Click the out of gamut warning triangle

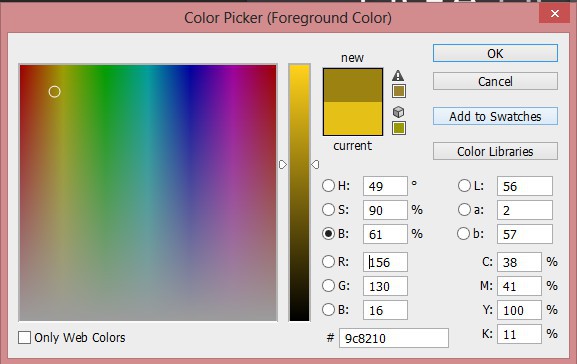pos(398,75)
